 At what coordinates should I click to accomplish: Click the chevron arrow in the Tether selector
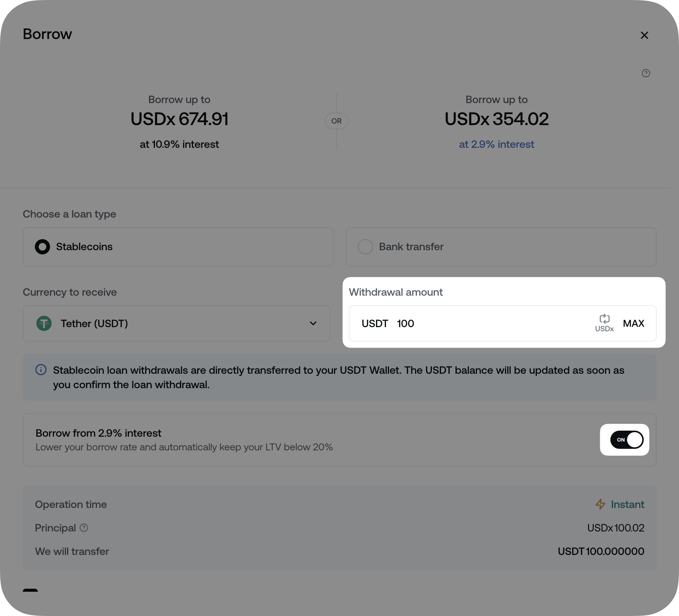(313, 323)
